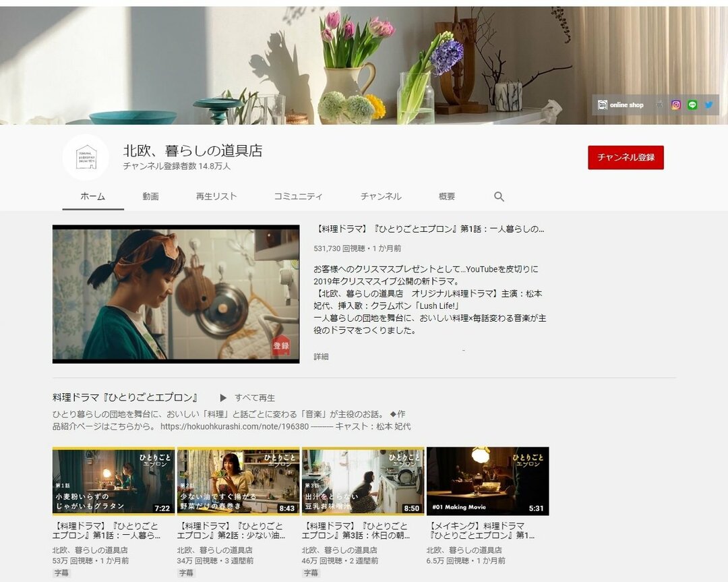Click the Apple icon in the banner
The image size is (728, 582).
[x=659, y=105]
